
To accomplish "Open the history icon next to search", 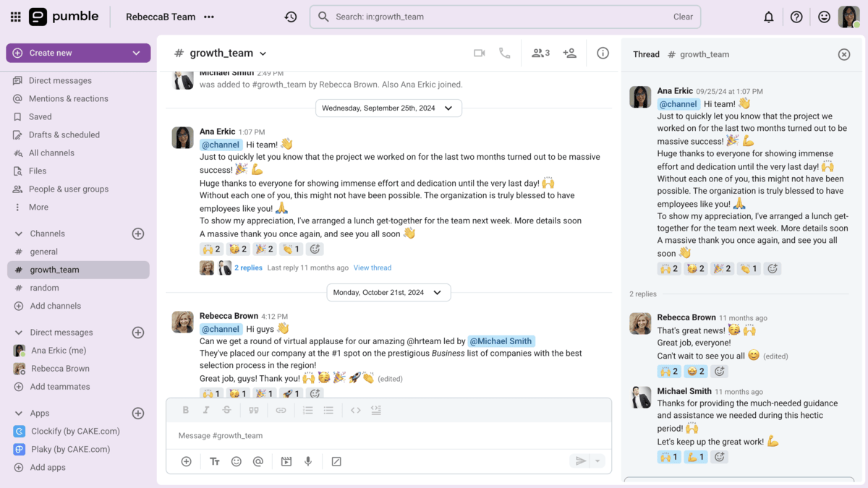I will pos(291,16).
